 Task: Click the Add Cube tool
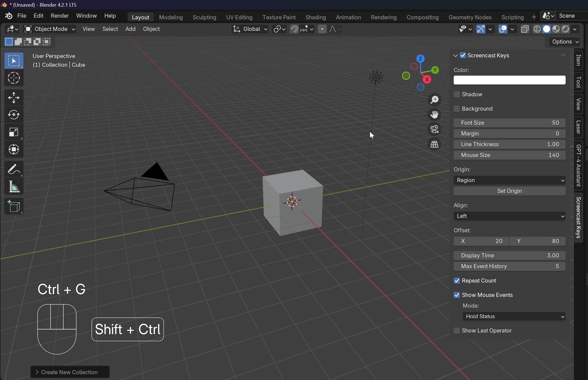point(14,206)
